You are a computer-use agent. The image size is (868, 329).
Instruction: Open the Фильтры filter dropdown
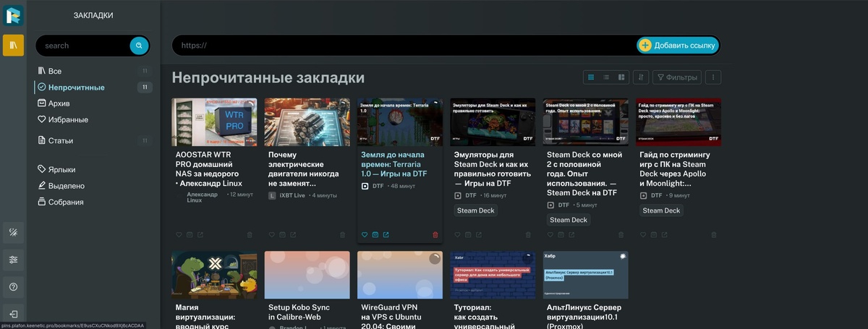(x=677, y=77)
